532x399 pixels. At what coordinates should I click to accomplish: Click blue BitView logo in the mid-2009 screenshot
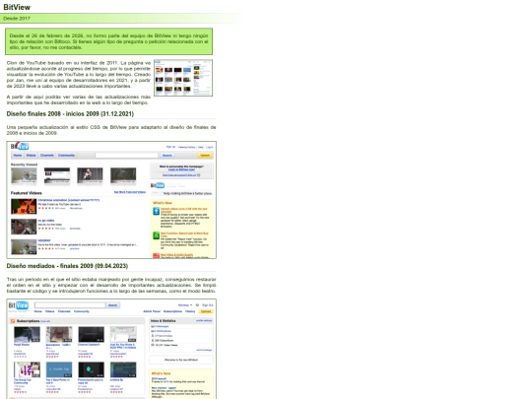19,305
